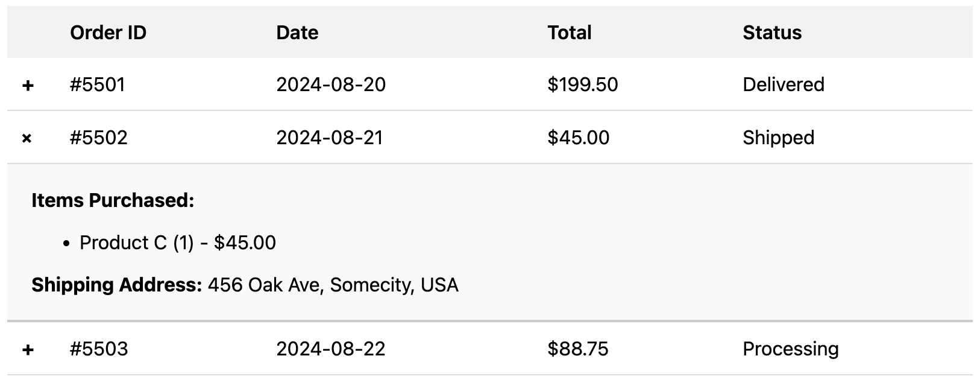
Task: Click the $88.75 total cell
Action: [578, 349]
